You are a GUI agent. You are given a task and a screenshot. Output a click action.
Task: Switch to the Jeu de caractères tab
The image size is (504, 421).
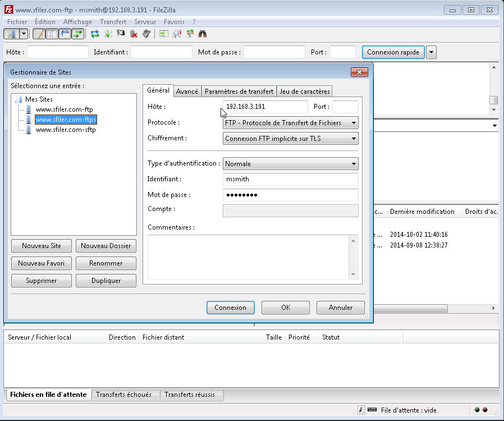coord(304,91)
